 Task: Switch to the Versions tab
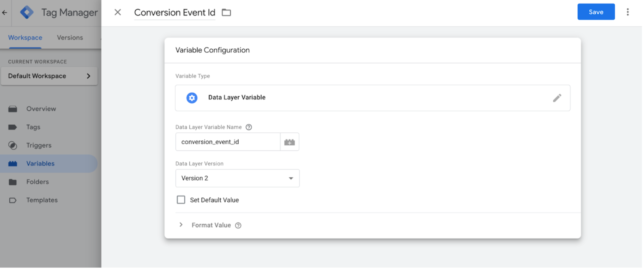pyautogui.click(x=70, y=37)
